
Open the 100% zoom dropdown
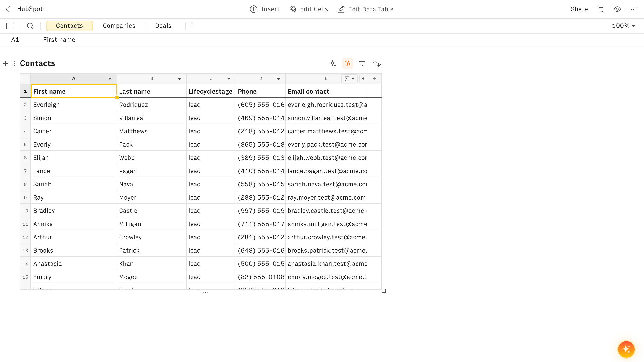pos(623,26)
